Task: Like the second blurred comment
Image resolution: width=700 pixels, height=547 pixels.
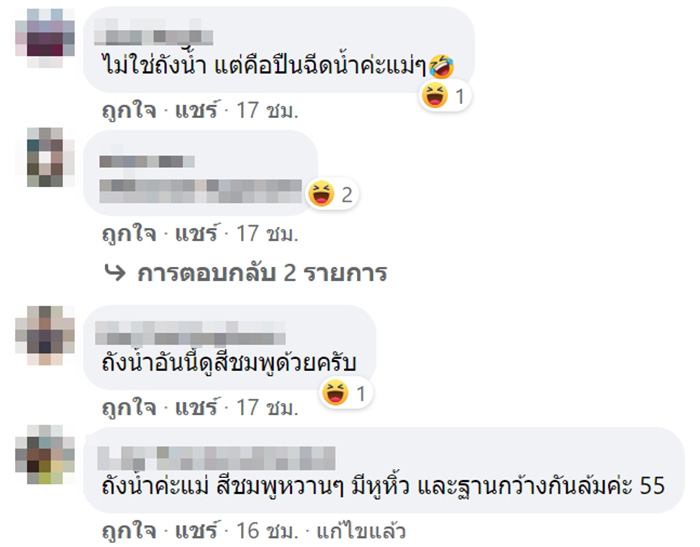Action: pyautogui.click(x=129, y=233)
